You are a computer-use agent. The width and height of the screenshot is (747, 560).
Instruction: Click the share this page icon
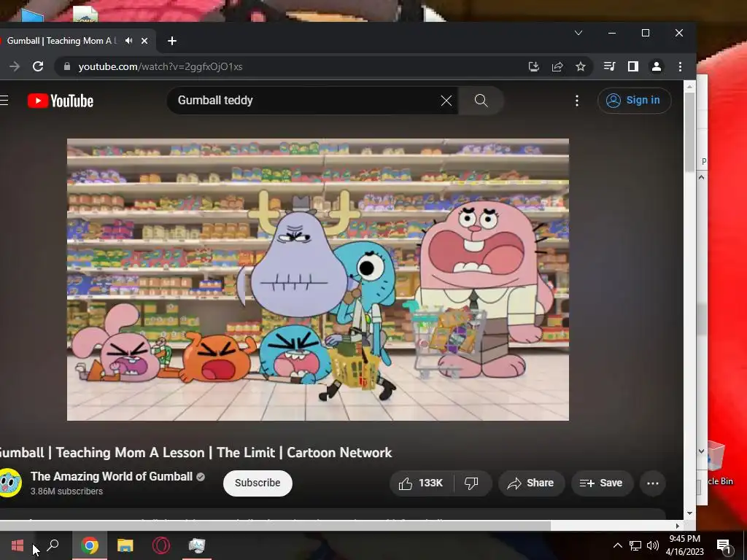click(557, 66)
